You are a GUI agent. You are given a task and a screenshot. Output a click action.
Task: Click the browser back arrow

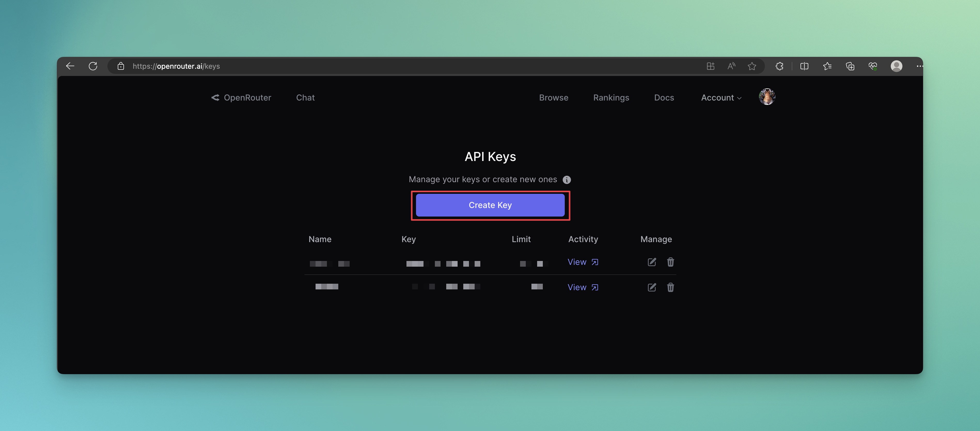[x=70, y=66]
